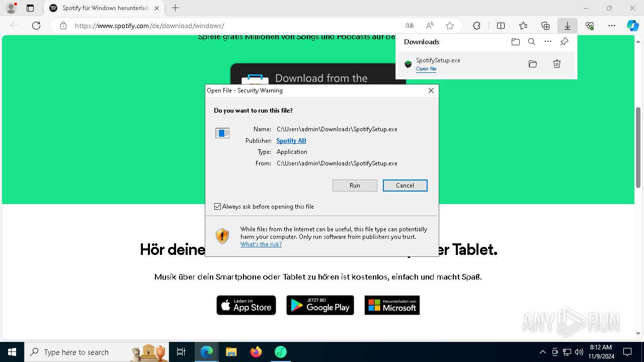The image size is (644, 362).
Task: Click the Google Play badge
Action: point(320,305)
